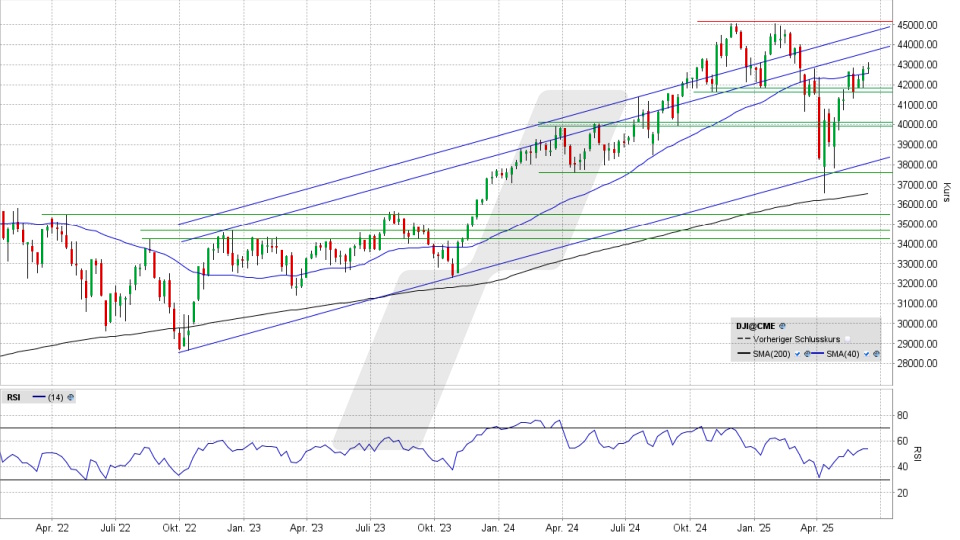Click the Okt. '22 date label
The image size is (960, 540).
[x=180, y=528]
